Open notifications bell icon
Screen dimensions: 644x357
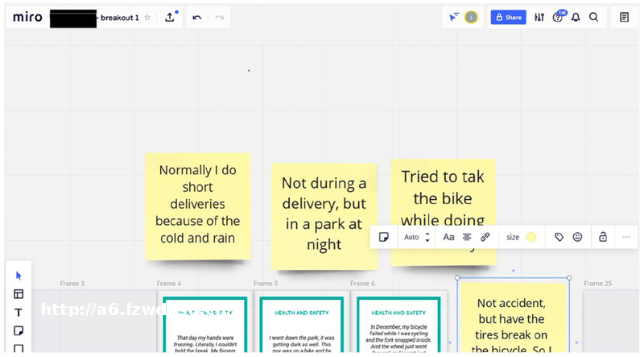pos(576,17)
